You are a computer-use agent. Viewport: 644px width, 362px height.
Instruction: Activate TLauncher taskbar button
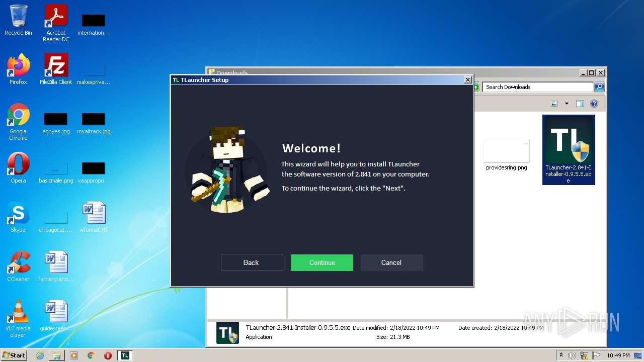pos(125,355)
